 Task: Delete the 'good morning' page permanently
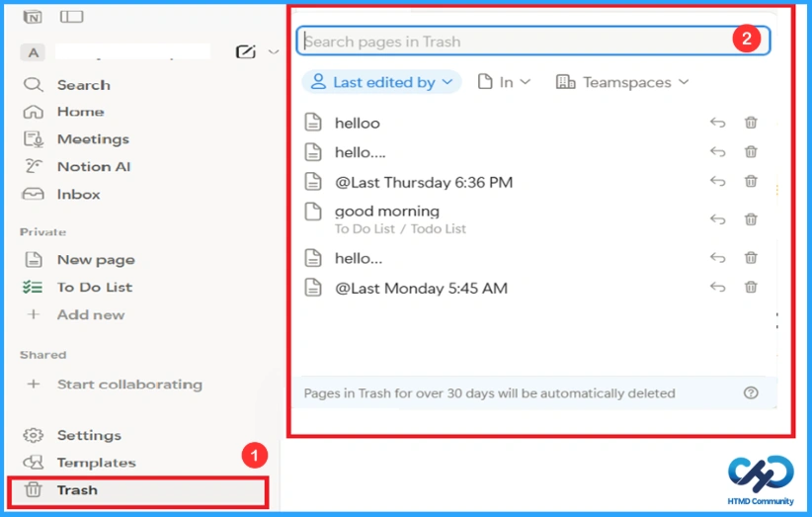(751, 219)
